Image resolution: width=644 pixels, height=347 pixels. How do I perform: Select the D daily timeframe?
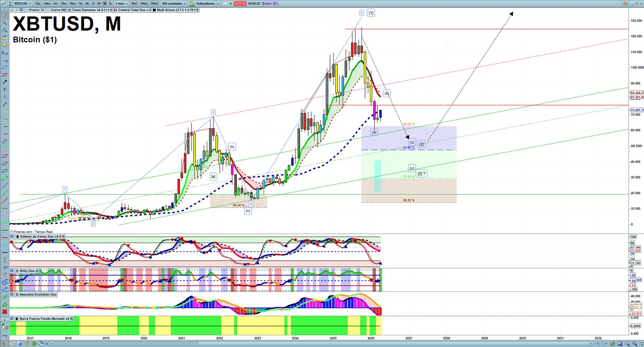click(93, 4)
